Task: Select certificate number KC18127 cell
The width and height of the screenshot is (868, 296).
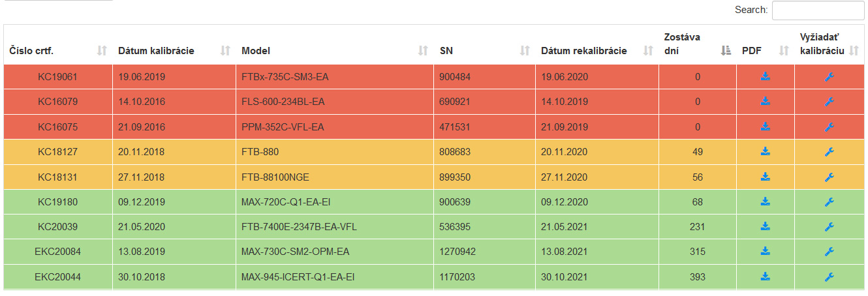Action: coord(58,152)
